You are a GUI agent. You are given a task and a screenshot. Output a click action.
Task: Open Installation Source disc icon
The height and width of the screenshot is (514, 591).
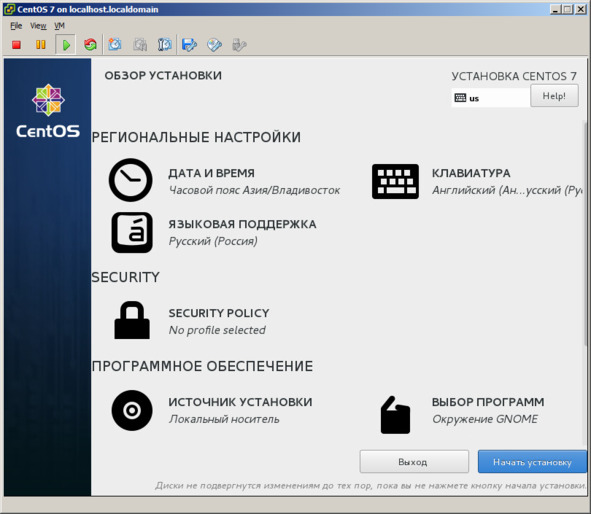point(132,410)
